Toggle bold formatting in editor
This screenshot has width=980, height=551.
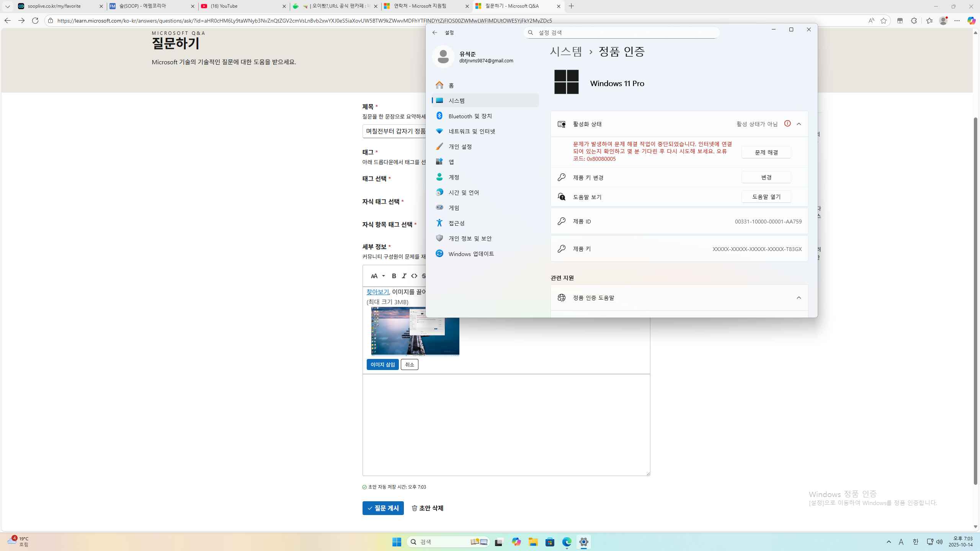point(394,276)
